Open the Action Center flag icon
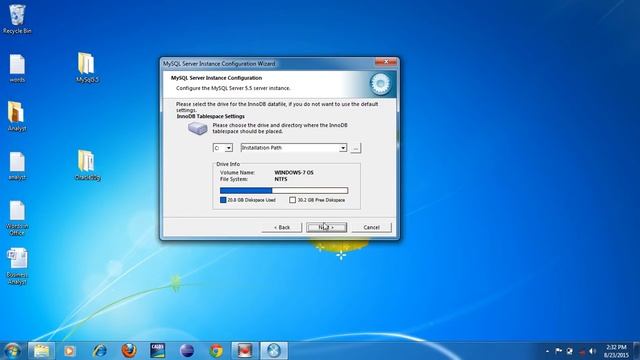The height and width of the screenshot is (360, 640). click(x=558, y=351)
